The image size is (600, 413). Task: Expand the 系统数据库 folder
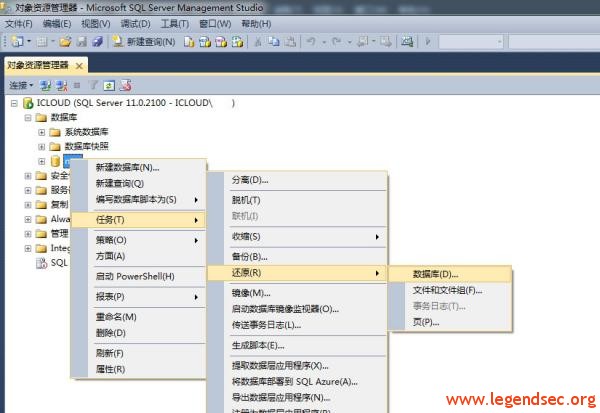pos(42,132)
